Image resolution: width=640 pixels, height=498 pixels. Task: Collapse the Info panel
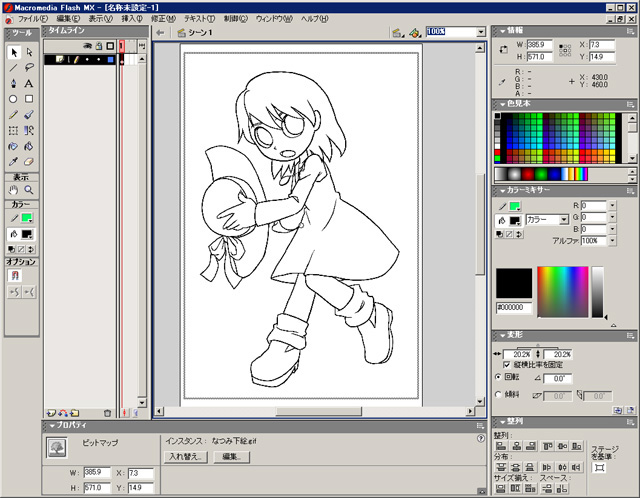[x=502, y=31]
